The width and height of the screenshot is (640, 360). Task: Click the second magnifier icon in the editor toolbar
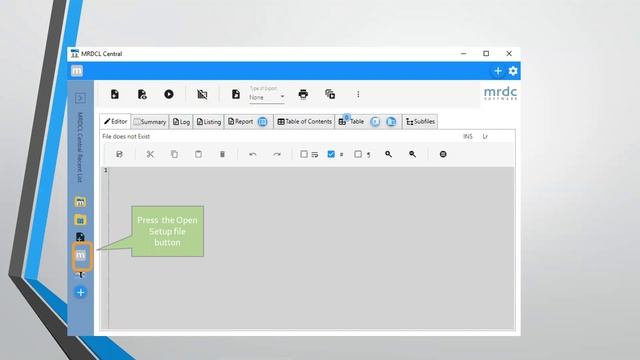point(413,154)
